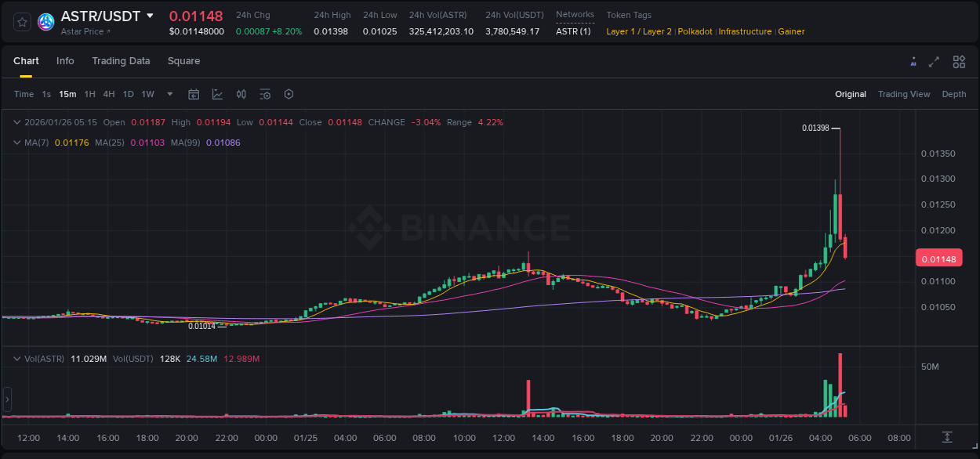The width and height of the screenshot is (980, 459).
Task: Switch to the Trading Data tab
Action: tap(121, 61)
